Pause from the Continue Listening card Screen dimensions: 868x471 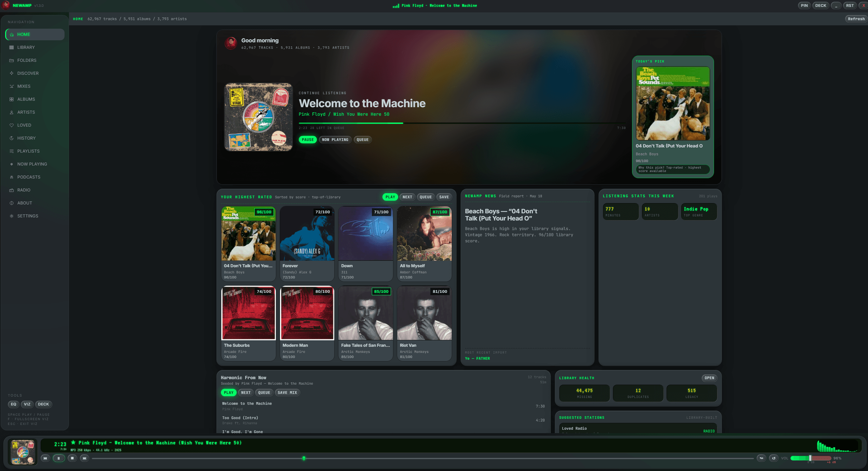(308, 140)
